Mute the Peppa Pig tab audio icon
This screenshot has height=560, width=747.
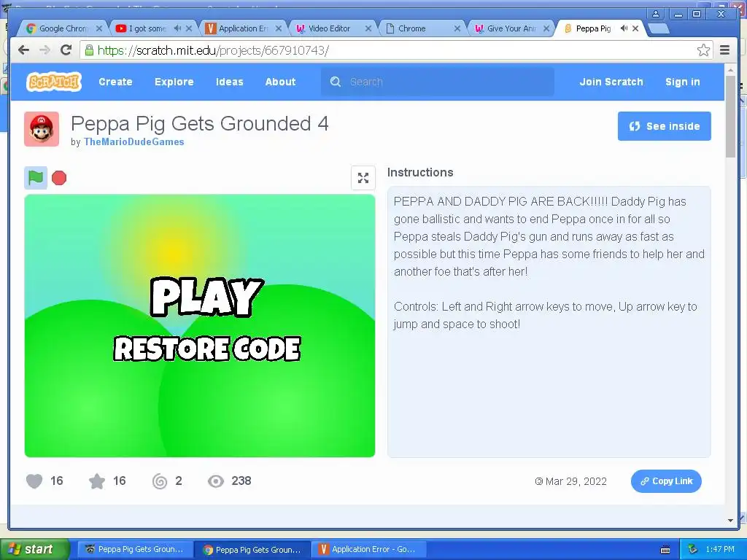(624, 28)
